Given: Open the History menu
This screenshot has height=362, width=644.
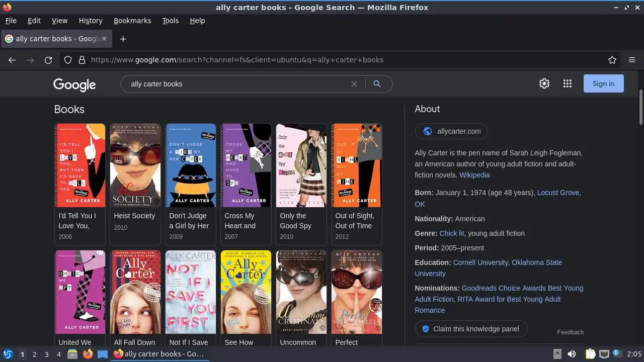Looking at the screenshot, I should [91, 21].
